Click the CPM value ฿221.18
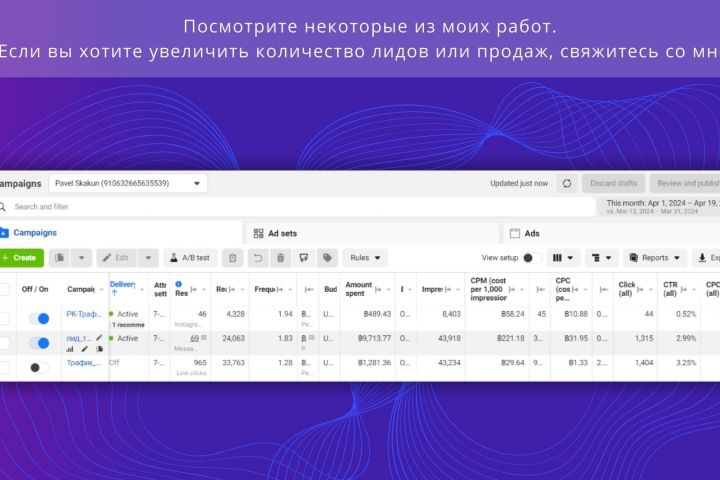Screen dimensions: 720x480 [511, 339]
